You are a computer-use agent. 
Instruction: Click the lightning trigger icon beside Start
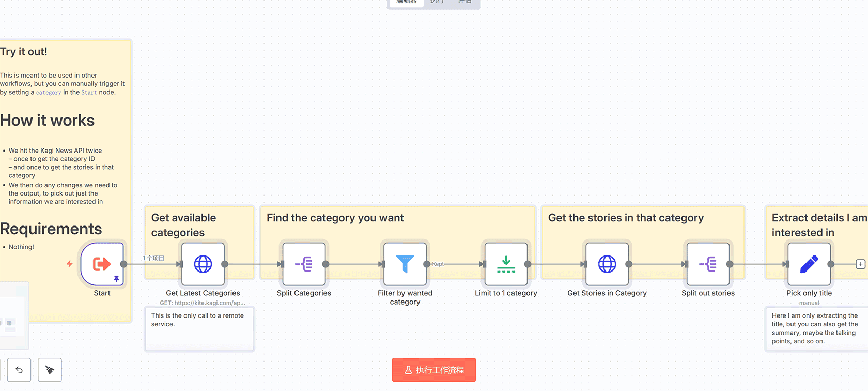[x=69, y=264]
